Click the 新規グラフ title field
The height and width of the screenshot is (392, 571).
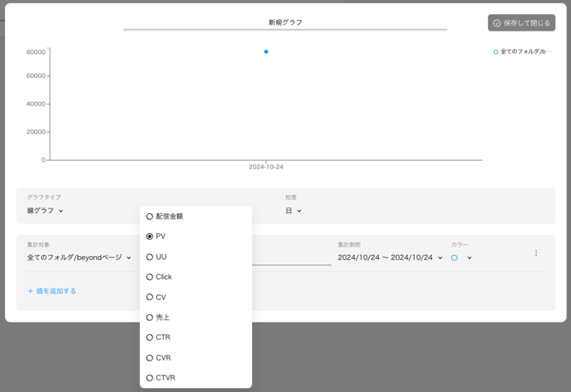coord(285,22)
